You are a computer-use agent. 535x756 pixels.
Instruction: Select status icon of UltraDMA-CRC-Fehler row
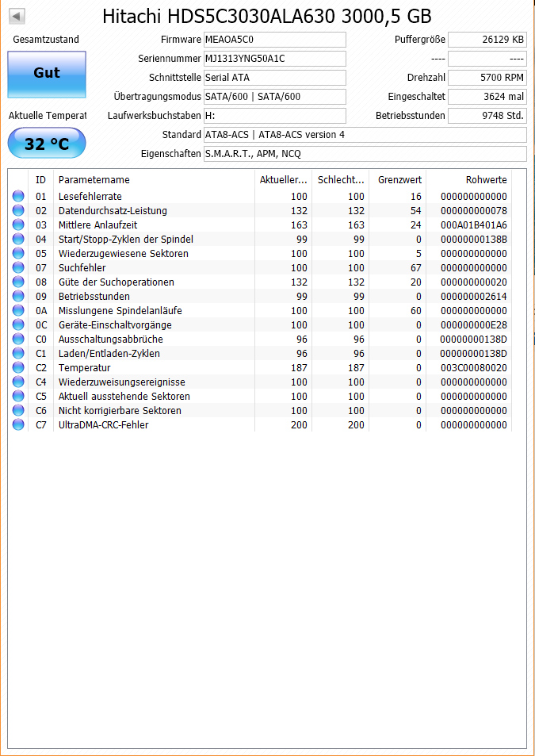point(18,424)
